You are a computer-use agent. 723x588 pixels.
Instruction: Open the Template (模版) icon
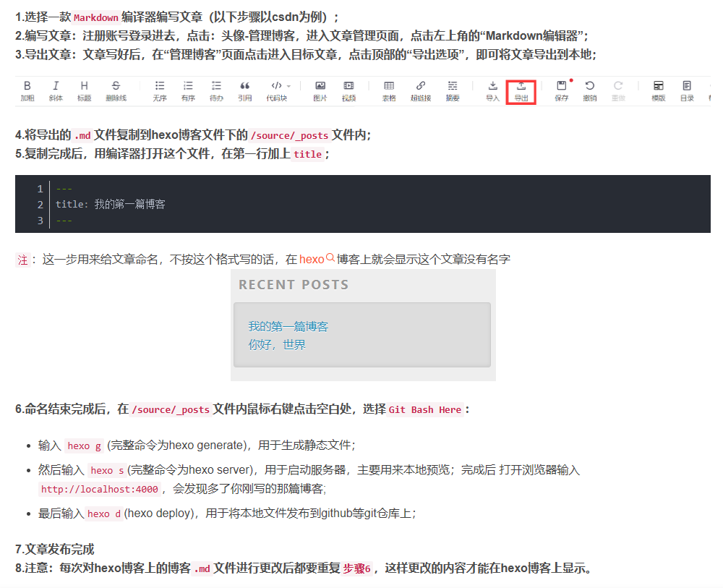point(659,91)
